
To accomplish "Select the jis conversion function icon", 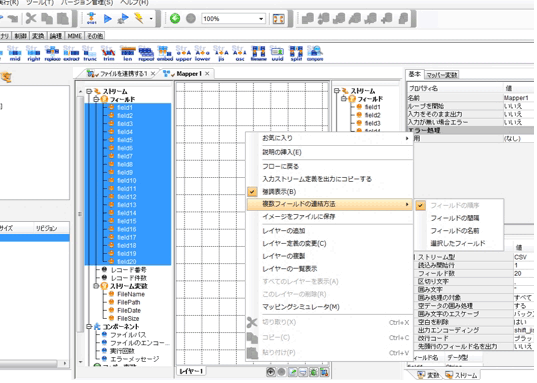I will pos(221,53).
